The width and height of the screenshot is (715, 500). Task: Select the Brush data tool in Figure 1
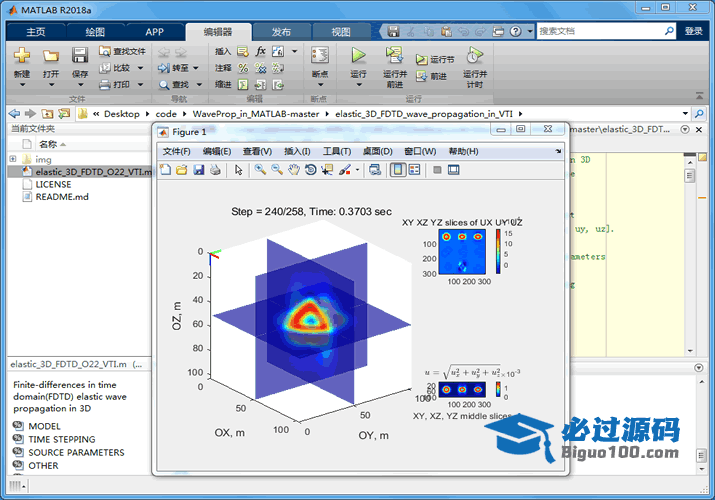(345, 170)
